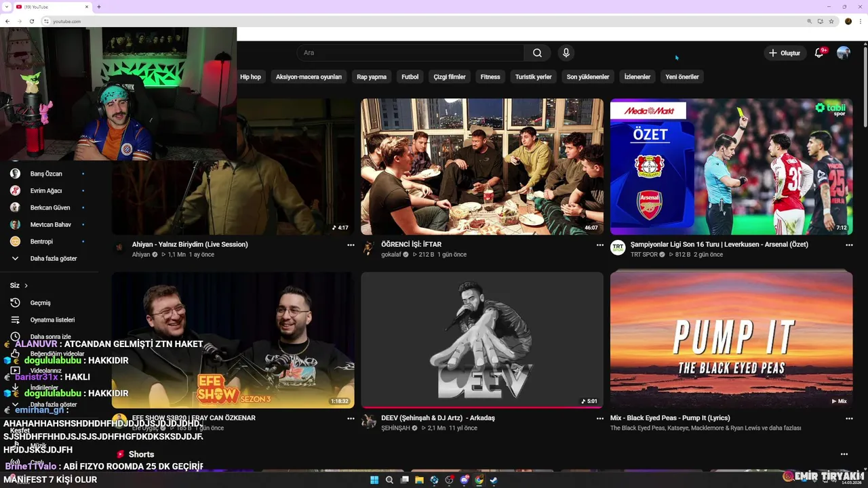
Task: Select the Aksiyon-macera oyunları chip
Action: [x=309, y=77]
